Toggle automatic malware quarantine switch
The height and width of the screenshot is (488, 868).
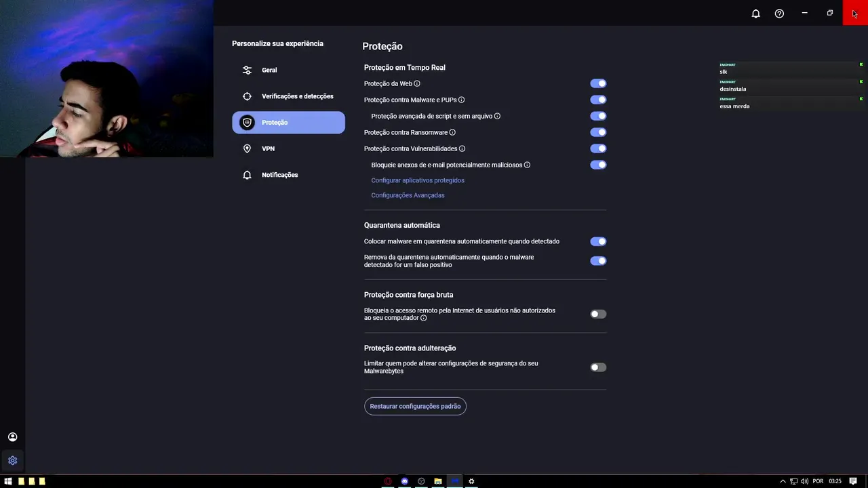598,241
